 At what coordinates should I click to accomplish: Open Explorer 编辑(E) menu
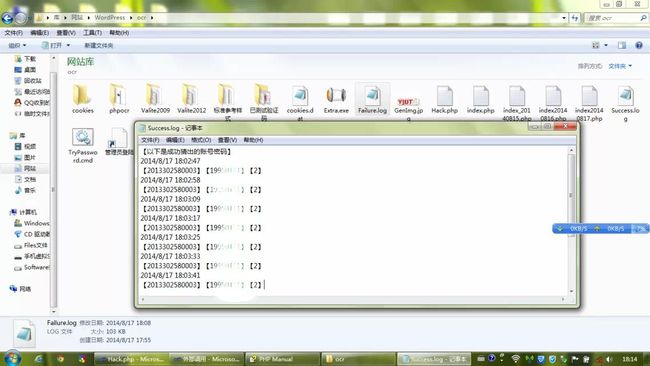(x=39, y=33)
